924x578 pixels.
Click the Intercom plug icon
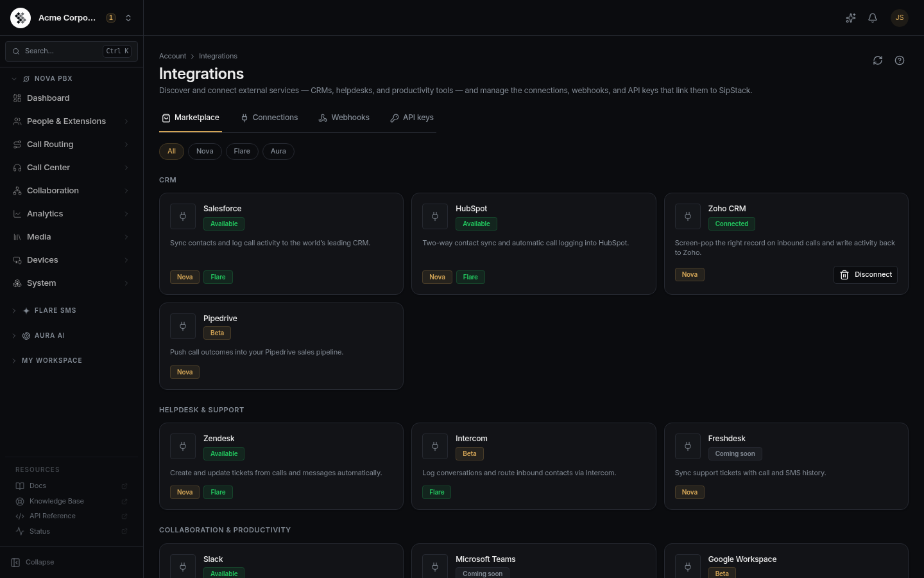click(435, 446)
